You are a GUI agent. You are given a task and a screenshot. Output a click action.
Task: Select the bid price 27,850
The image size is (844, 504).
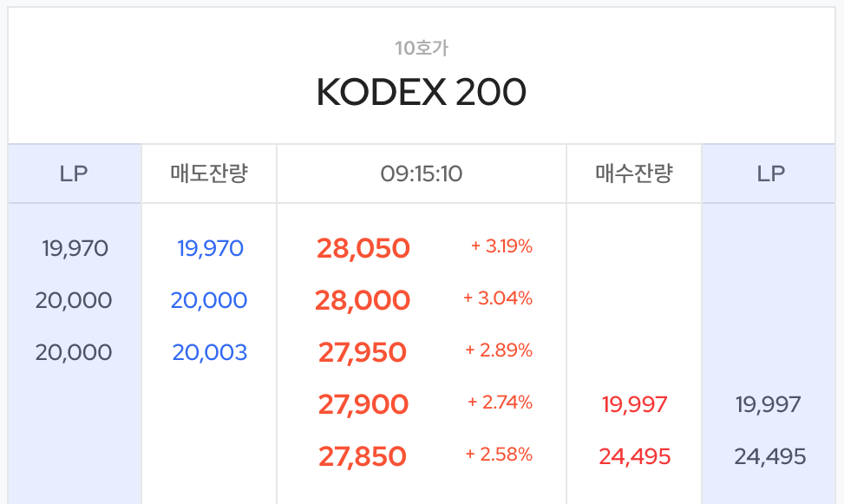pos(363,456)
